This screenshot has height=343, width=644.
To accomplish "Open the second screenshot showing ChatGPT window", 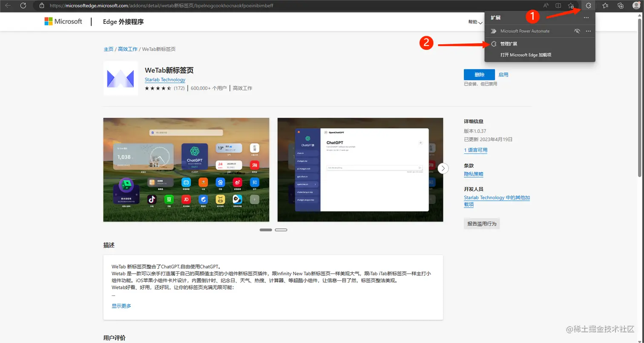I will click(x=360, y=170).
